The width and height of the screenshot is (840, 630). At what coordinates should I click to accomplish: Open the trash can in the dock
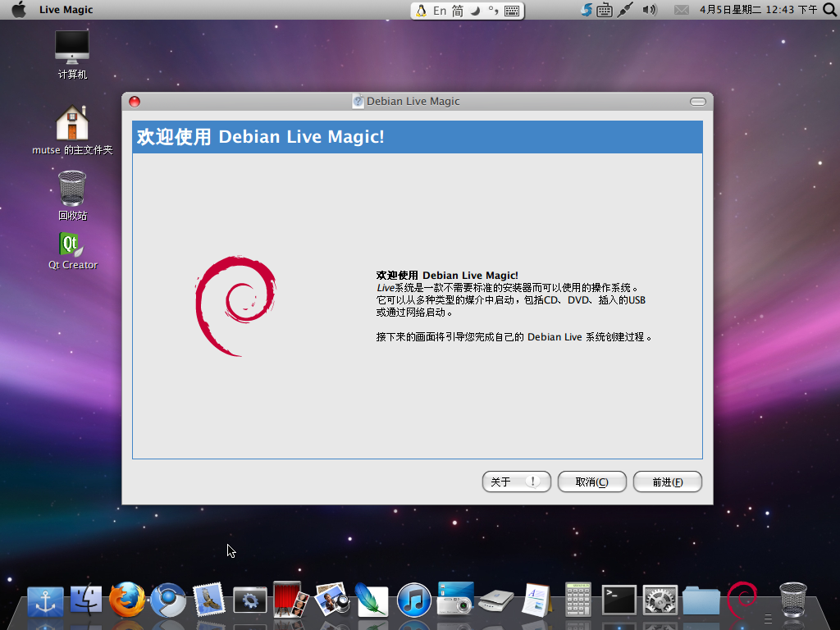[793, 600]
